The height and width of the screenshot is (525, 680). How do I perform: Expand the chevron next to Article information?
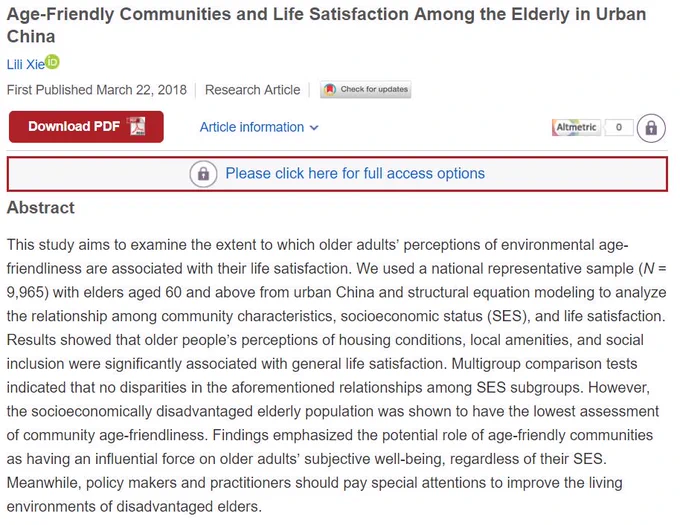tap(314, 128)
